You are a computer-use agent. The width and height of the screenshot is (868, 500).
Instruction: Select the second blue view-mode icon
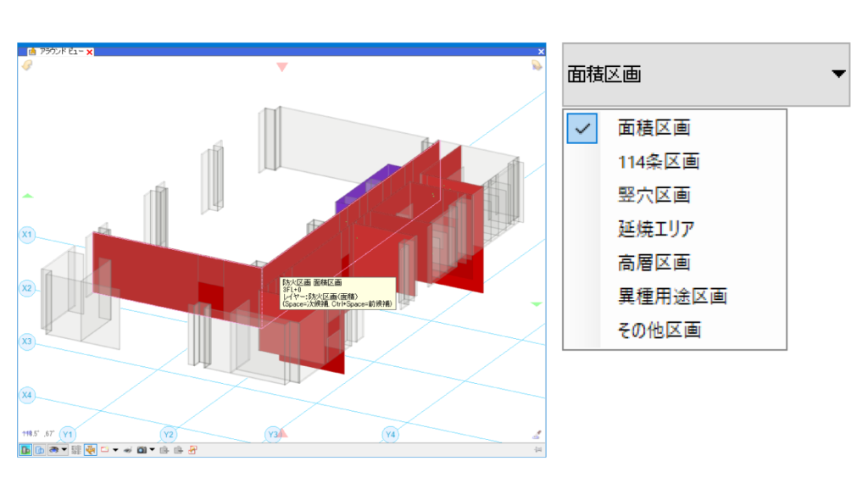(39, 450)
